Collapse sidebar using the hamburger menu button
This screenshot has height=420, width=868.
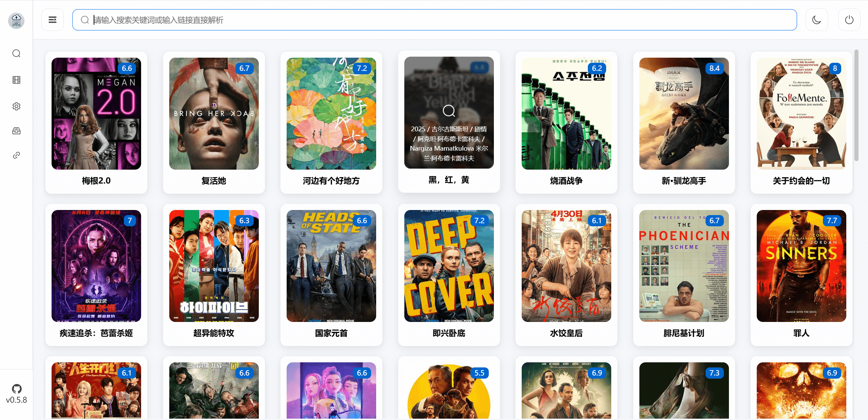click(53, 20)
